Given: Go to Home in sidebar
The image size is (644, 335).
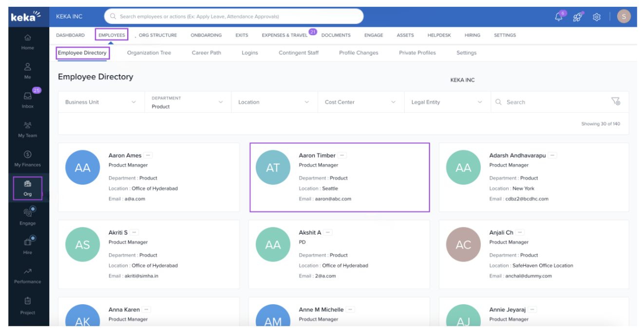Looking at the screenshot, I should coord(28,42).
